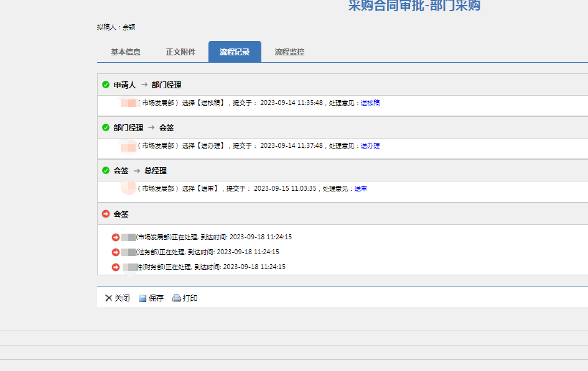Click the 市场发展部 正在处理 arrival row text
The height and width of the screenshot is (371, 588).
pyautogui.click(x=214, y=237)
